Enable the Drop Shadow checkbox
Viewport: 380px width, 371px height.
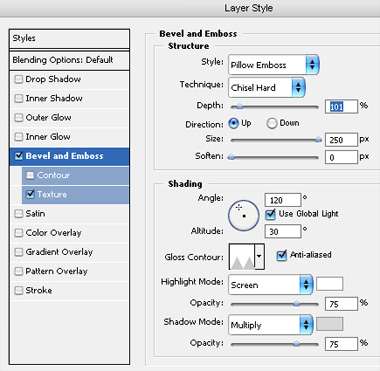pyautogui.click(x=19, y=79)
